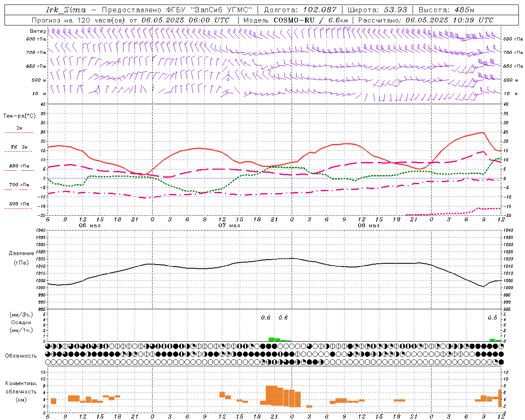
Task: Click the dashed 850 гПа temperature legend line
Action: coord(19,170)
